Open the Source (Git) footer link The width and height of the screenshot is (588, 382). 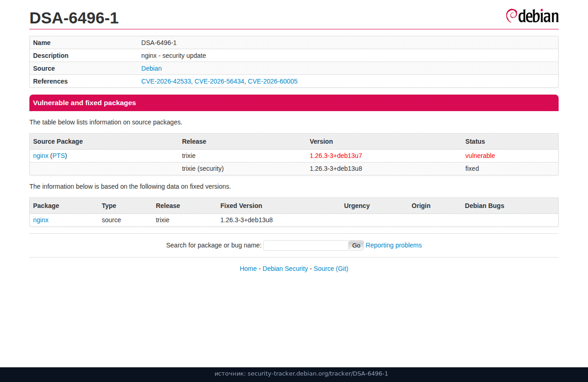point(331,269)
